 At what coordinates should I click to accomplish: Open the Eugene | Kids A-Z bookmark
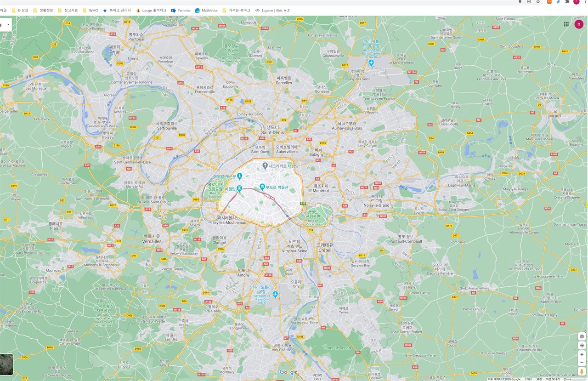[272, 10]
